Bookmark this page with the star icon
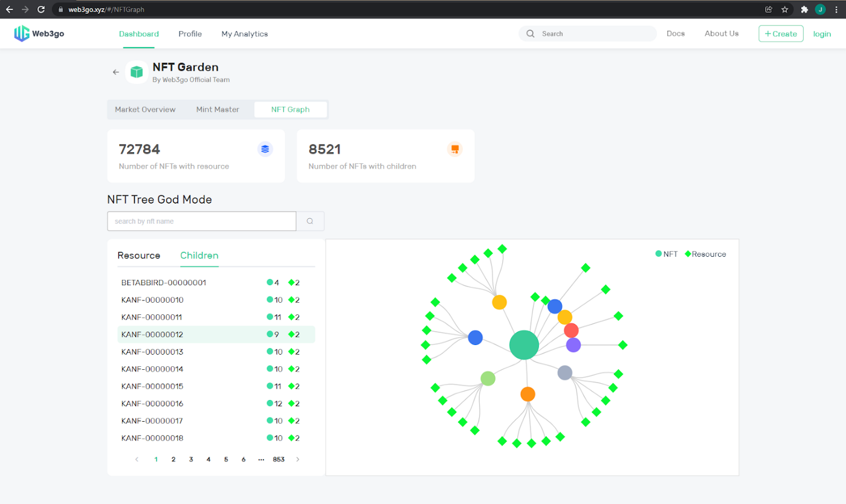This screenshot has width=846, height=504. [785, 10]
